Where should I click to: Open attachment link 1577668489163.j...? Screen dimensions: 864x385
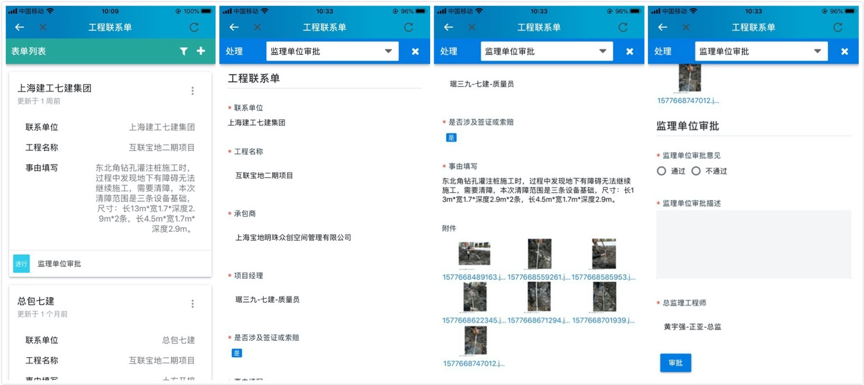(x=474, y=277)
